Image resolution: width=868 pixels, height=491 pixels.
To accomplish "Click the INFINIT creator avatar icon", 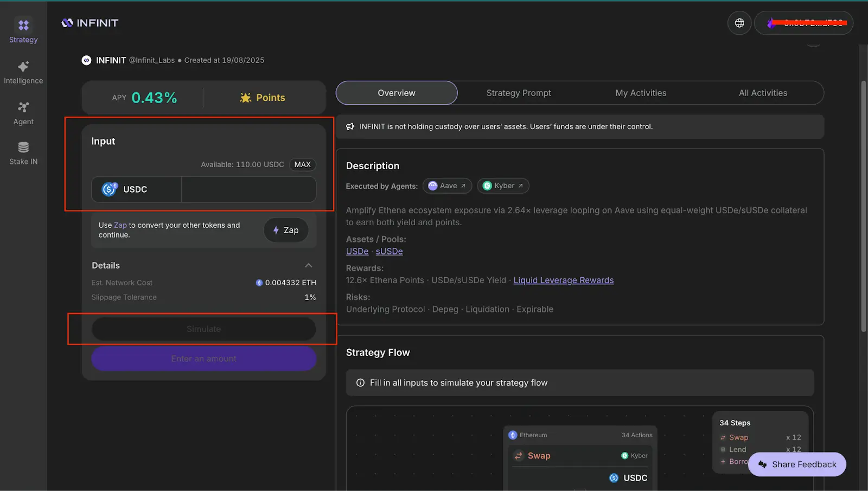I will [86, 60].
